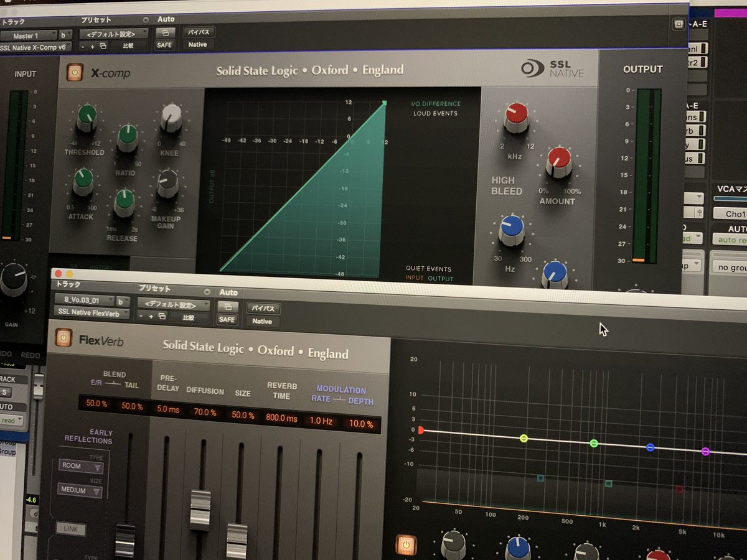Open the X-comp プリセット settings menu arrow
747x560 pixels.
(x=146, y=20)
